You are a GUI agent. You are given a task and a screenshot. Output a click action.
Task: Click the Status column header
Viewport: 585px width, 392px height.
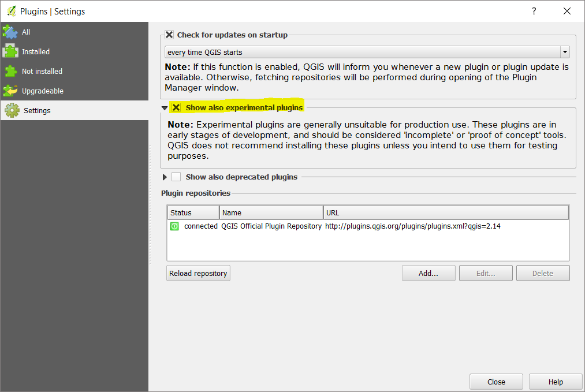[193, 212]
